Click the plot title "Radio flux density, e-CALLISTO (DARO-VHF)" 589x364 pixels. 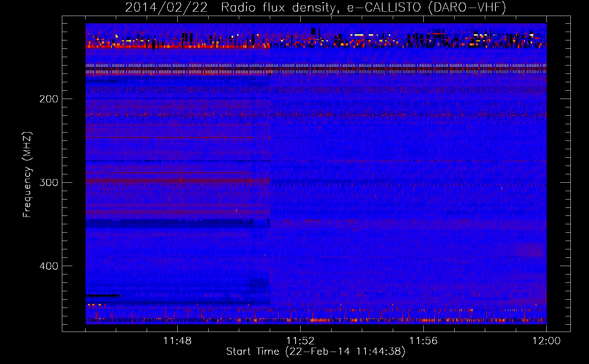(363, 8)
